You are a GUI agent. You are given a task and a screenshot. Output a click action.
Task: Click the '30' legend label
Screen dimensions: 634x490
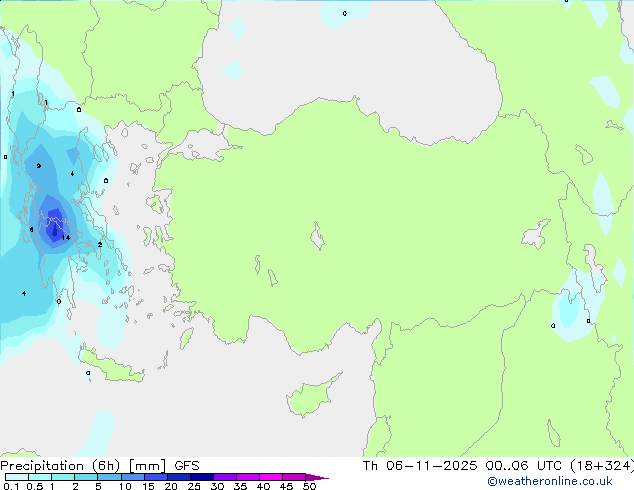[x=217, y=486]
